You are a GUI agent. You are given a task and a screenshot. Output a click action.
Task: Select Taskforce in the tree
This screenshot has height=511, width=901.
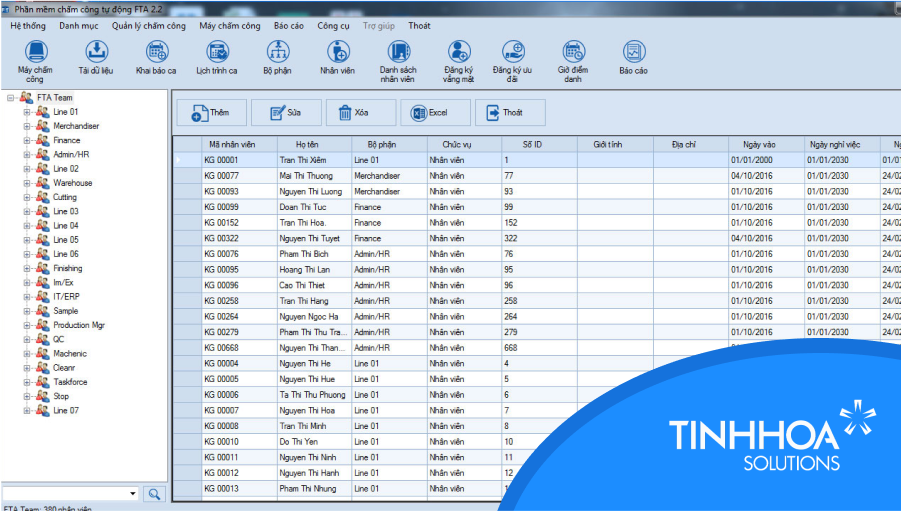point(71,382)
